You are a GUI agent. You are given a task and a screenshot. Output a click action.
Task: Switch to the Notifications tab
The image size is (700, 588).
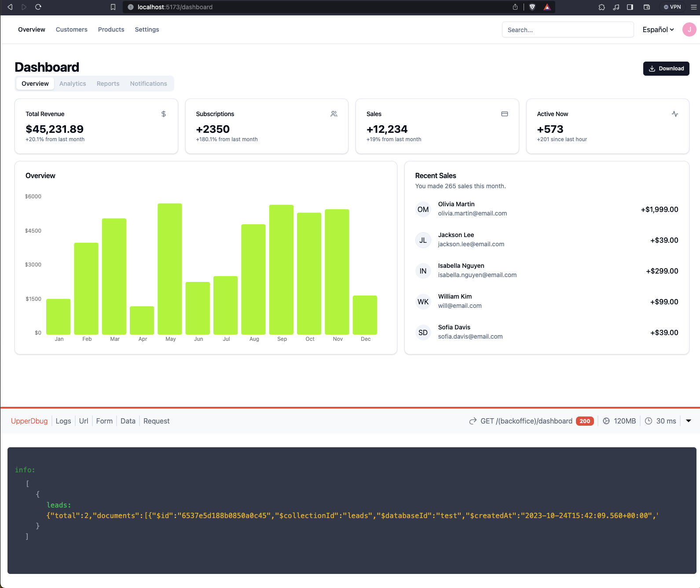point(149,84)
